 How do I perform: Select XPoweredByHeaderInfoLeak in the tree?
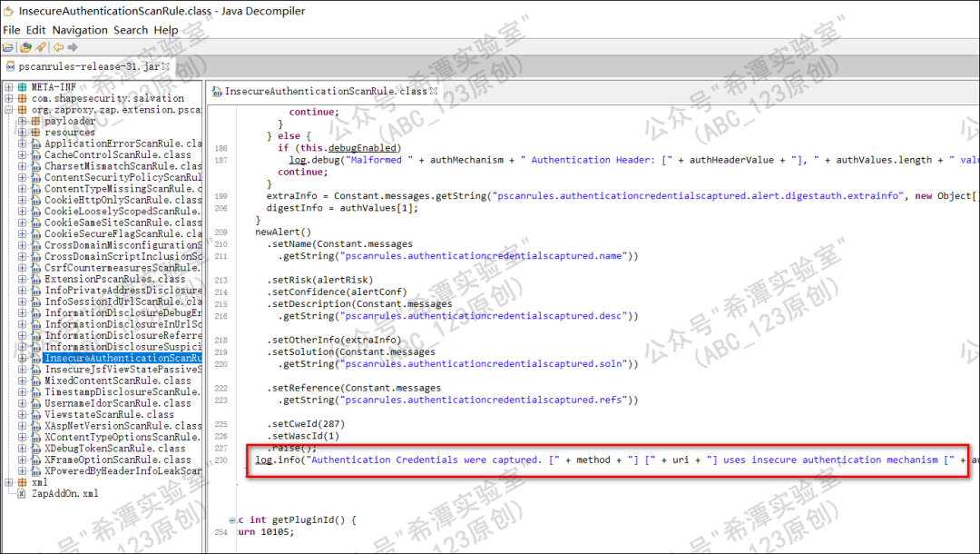point(123,470)
